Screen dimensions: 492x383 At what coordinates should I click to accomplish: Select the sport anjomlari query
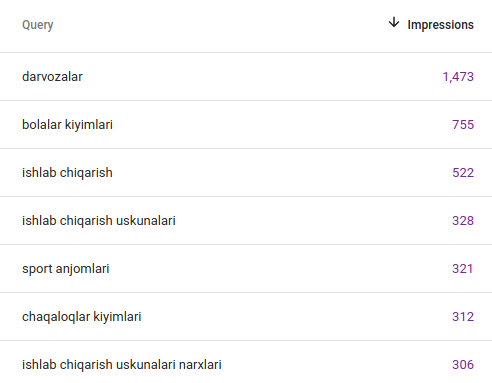click(66, 269)
